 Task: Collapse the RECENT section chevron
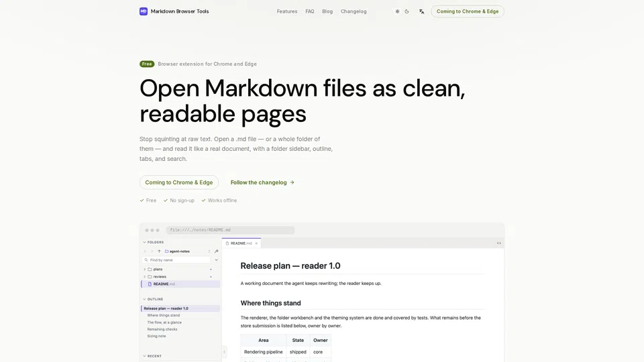pyautogui.click(x=144, y=356)
